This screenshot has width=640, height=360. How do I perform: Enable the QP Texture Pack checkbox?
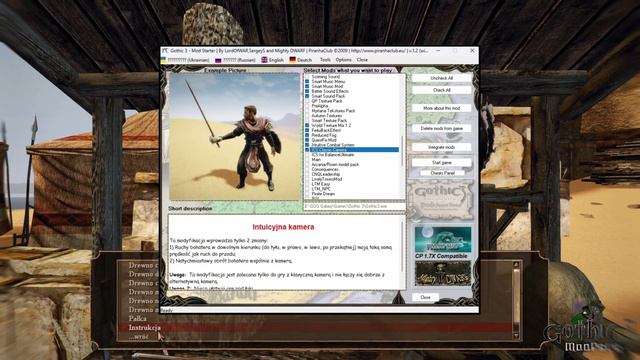tap(307, 101)
